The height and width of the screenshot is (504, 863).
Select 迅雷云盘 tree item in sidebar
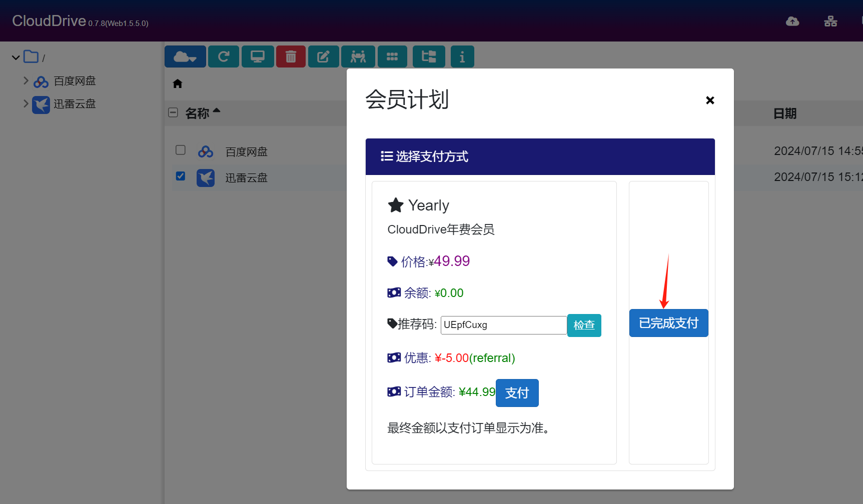point(75,104)
